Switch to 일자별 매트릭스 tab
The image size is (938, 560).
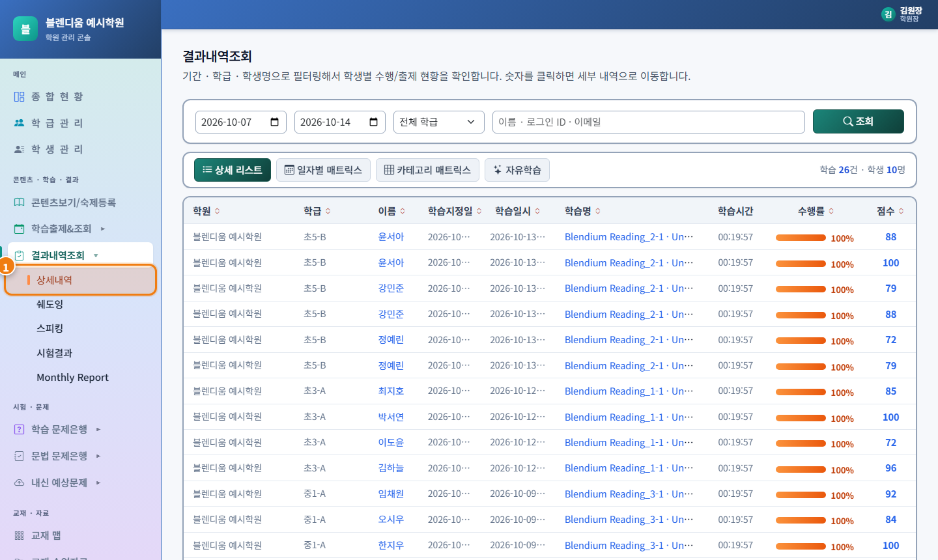click(x=323, y=170)
